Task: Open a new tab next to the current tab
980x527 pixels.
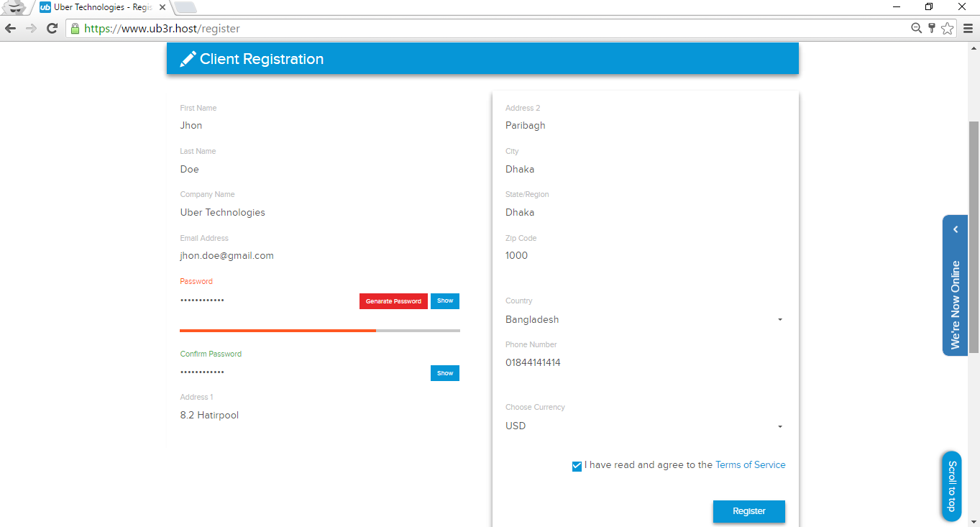Action: click(x=186, y=7)
